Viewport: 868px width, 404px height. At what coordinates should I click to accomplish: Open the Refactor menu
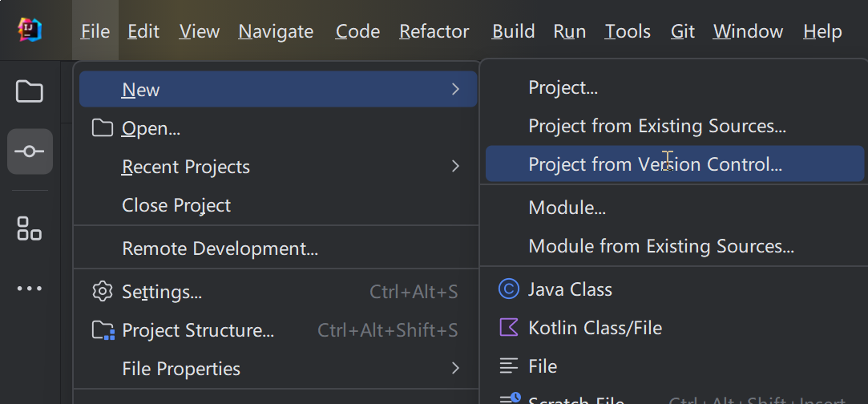point(434,31)
